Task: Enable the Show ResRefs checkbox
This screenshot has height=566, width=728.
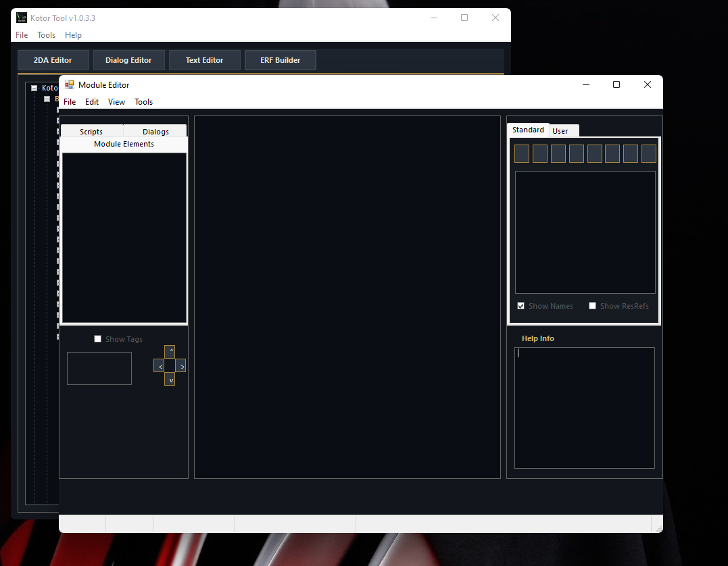Action: 592,306
